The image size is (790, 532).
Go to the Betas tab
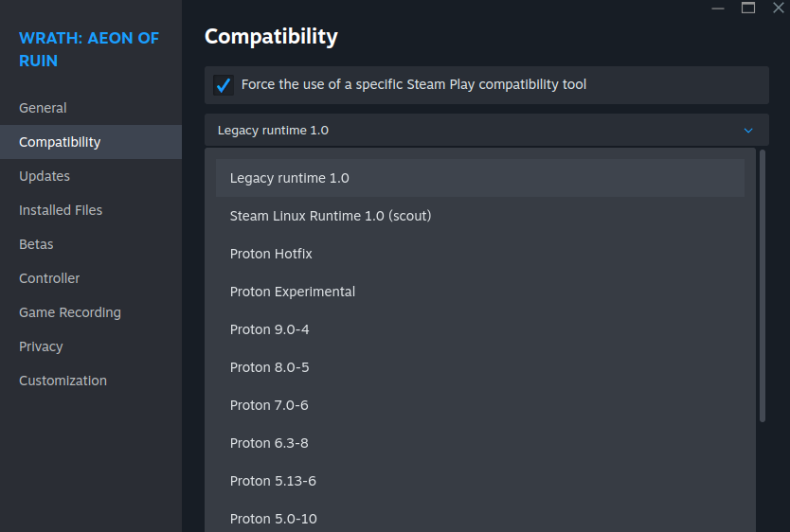pos(36,244)
